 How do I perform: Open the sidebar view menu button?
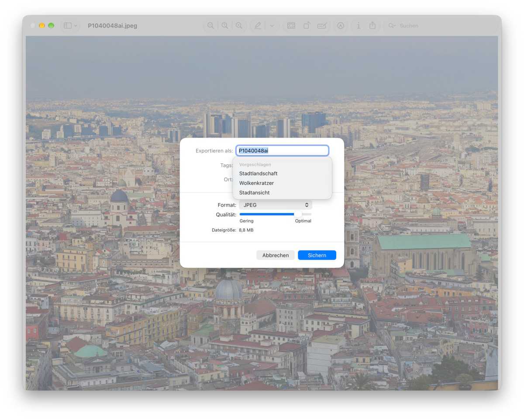pos(70,26)
